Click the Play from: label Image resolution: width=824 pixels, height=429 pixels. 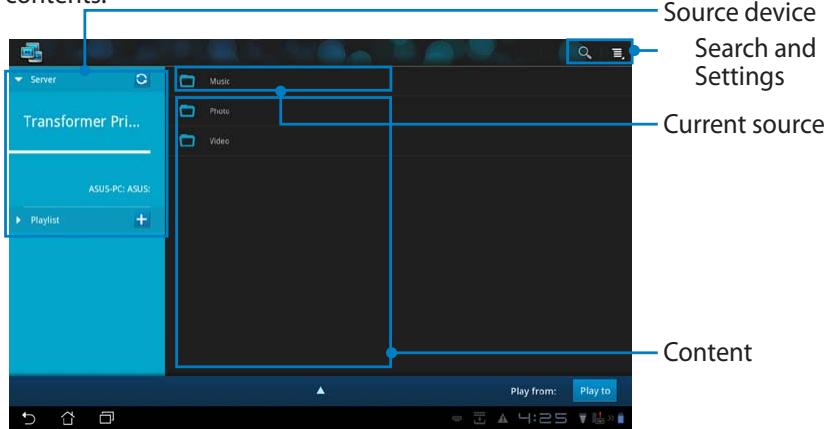click(533, 391)
